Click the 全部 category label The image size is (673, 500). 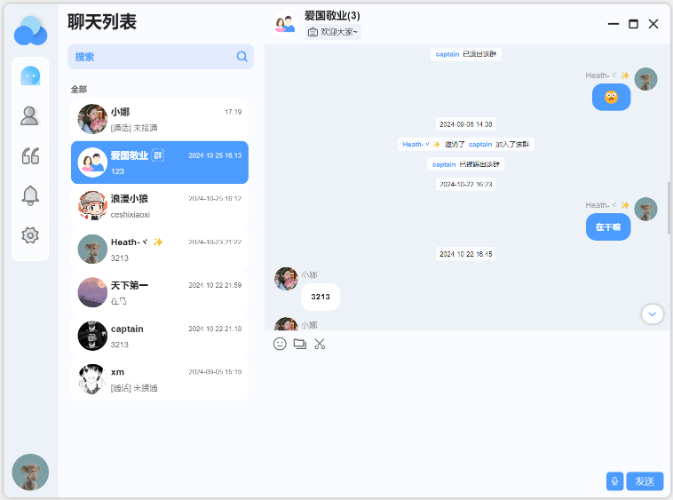(x=79, y=89)
